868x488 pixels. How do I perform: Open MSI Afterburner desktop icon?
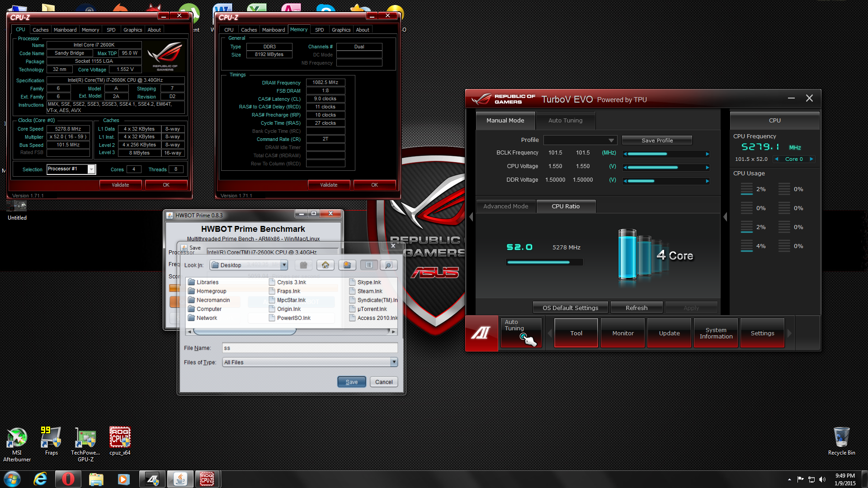[17, 444]
